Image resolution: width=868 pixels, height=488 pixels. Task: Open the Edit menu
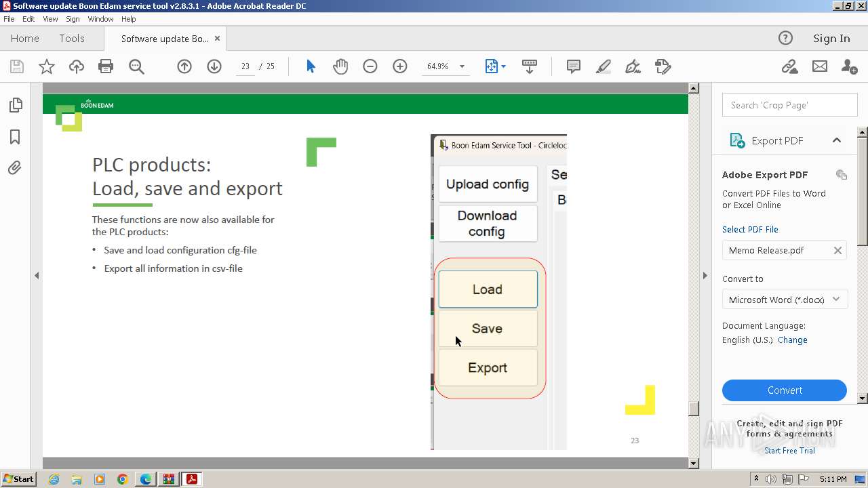click(x=28, y=19)
